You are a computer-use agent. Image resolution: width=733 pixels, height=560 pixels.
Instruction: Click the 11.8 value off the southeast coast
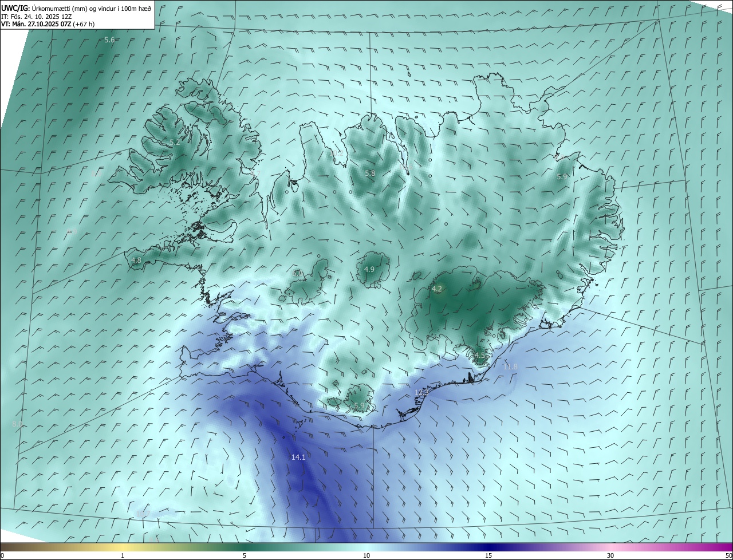[x=510, y=366]
